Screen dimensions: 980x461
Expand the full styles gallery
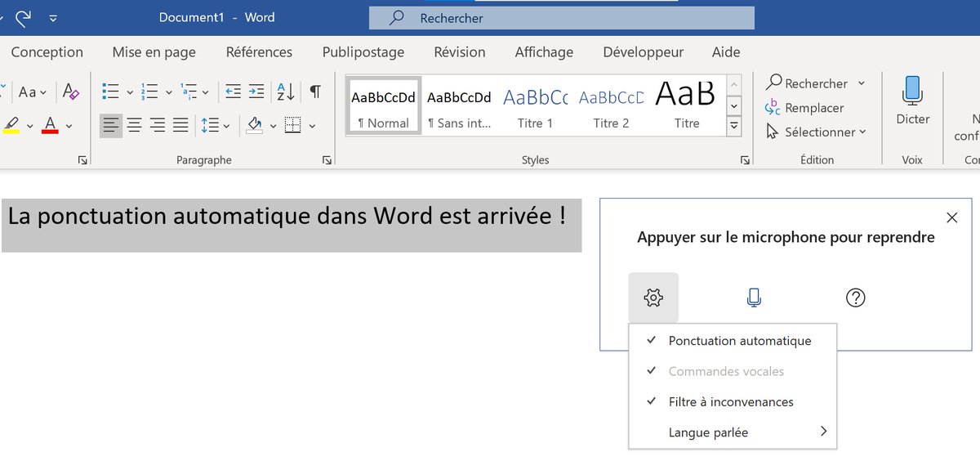pyautogui.click(x=733, y=126)
